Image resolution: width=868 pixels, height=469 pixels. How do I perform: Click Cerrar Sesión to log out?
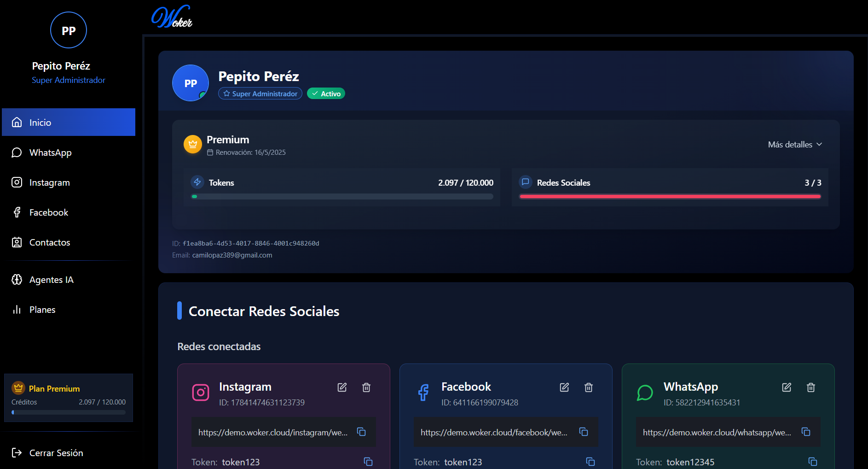pyautogui.click(x=56, y=452)
